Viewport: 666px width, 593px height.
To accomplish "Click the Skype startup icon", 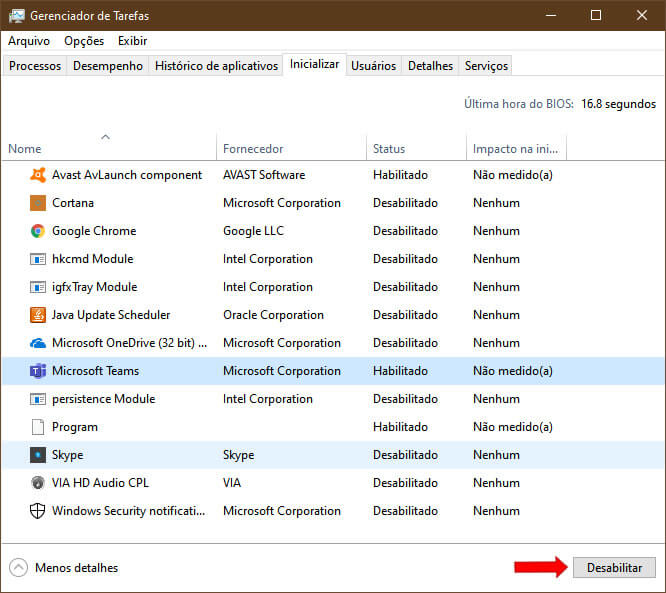I will [x=38, y=455].
